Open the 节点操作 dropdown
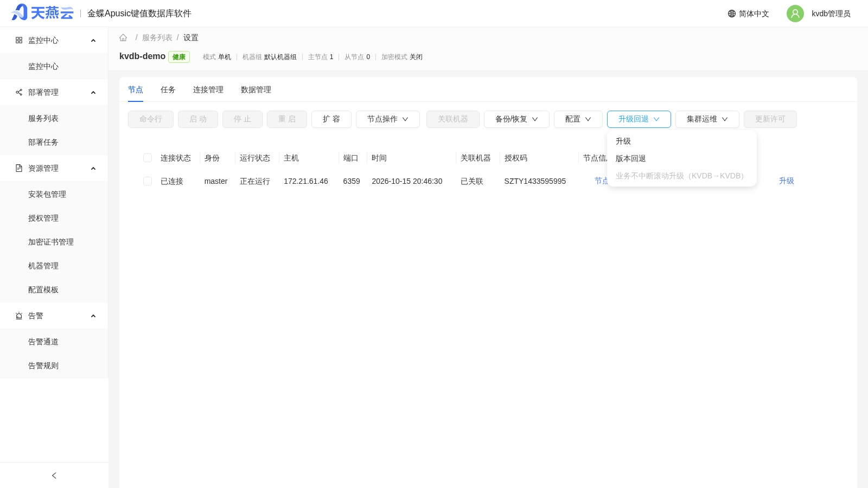Screen dimensions: 868x488 click(388, 119)
